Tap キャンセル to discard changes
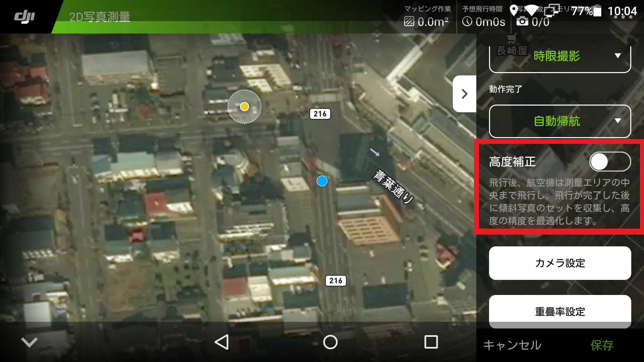644x362 pixels. tap(512, 345)
